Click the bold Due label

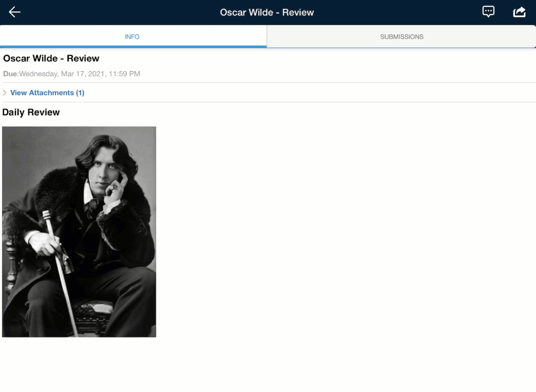click(10, 74)
